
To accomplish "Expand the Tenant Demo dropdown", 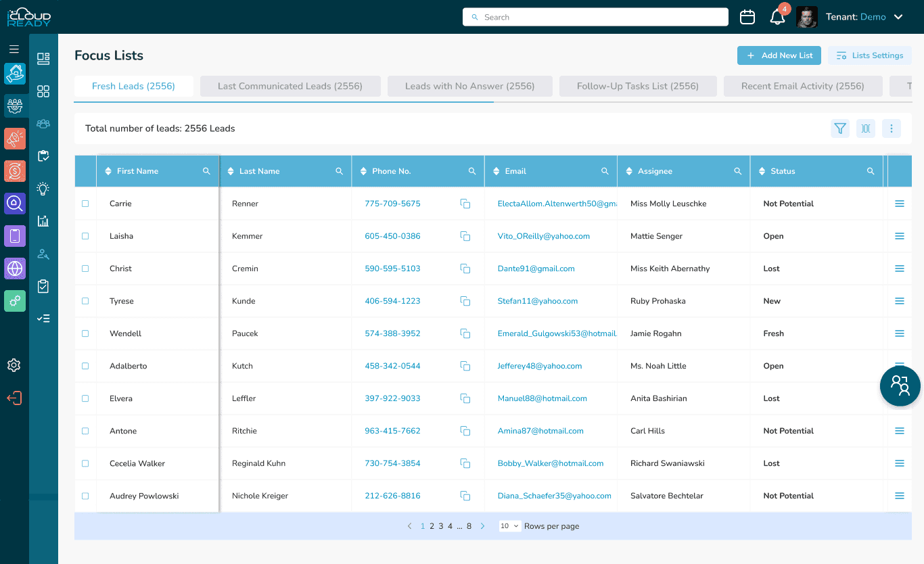I will pyautogui.click(x=898, y=17).
